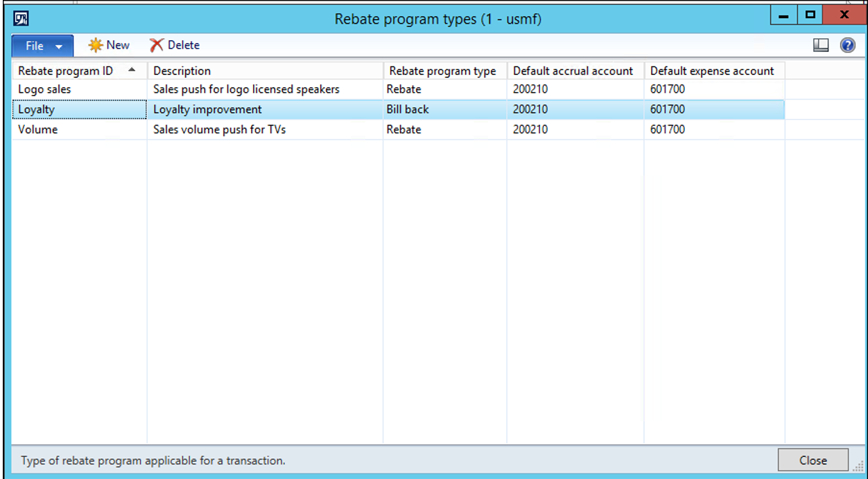
Task: Create a new record using the New icon
Action: [108, 44]
